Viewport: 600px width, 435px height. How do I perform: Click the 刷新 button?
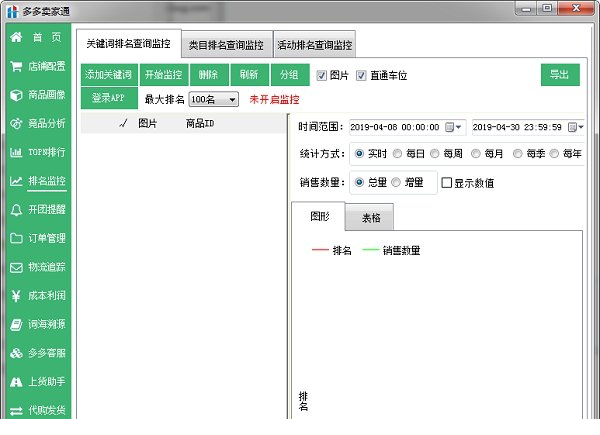coord(249,75)
